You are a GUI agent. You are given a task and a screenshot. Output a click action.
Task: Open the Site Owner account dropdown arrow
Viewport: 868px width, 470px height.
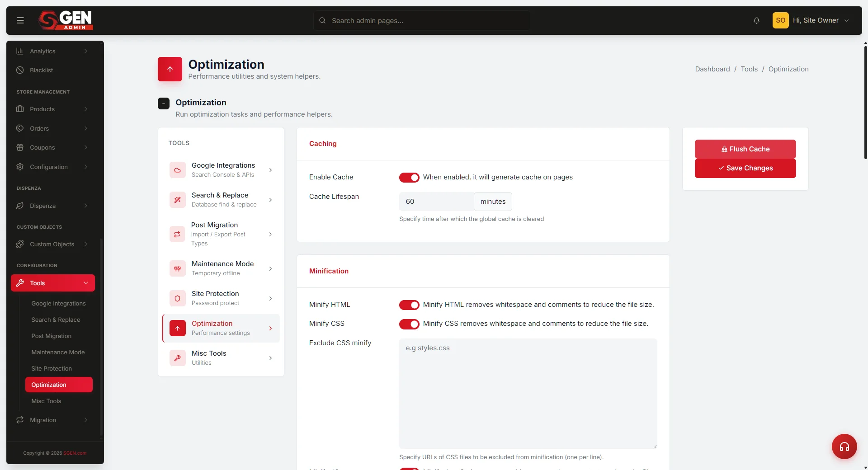[x=846, y=20]
